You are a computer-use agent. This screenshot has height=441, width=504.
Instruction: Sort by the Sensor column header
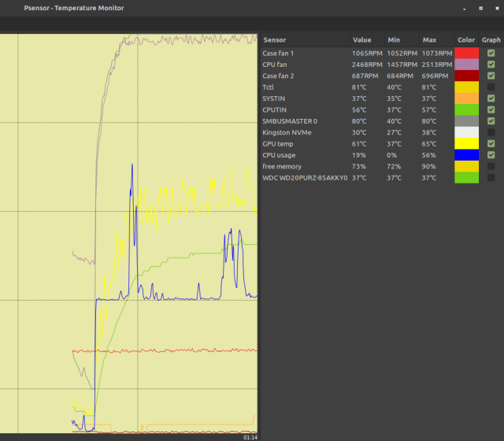[275, 39]
